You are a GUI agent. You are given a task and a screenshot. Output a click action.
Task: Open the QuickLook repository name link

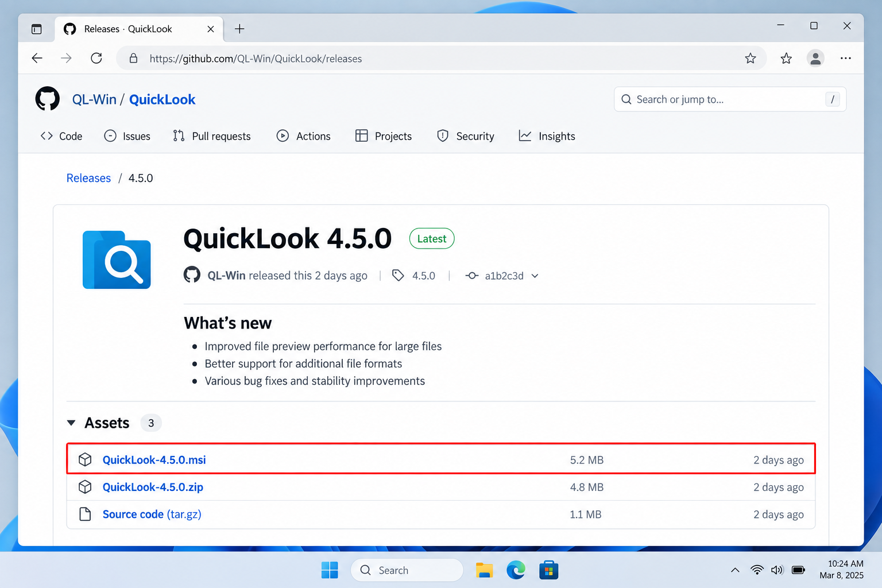tap(162, 99)
